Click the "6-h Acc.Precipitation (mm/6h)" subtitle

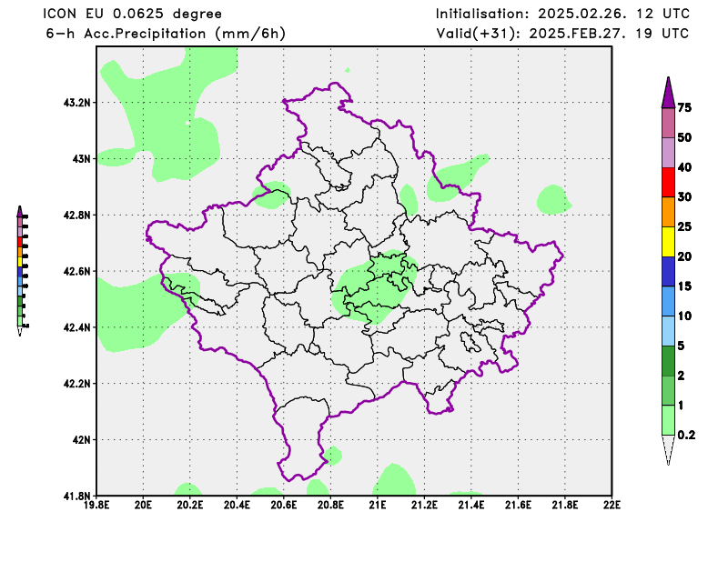pyautogui.click(x=166, y=34)
